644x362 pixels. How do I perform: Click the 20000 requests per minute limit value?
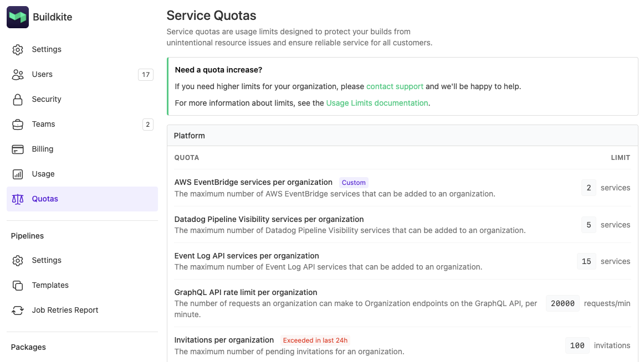pos(562,303)
